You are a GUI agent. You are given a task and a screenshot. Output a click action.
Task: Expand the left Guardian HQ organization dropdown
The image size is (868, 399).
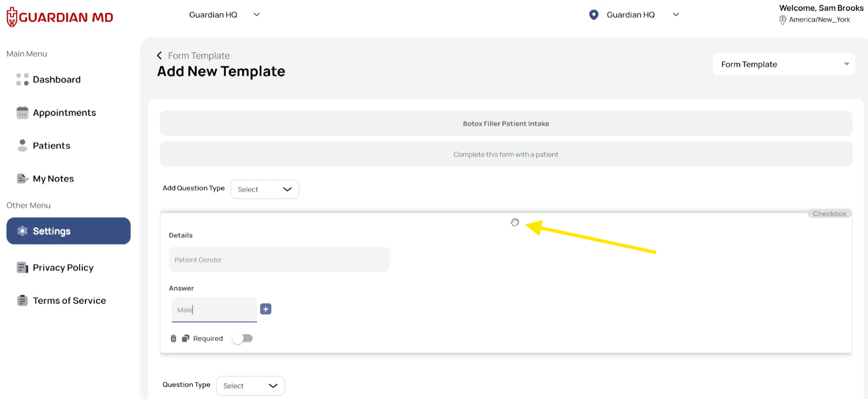[x=224, y=15]
